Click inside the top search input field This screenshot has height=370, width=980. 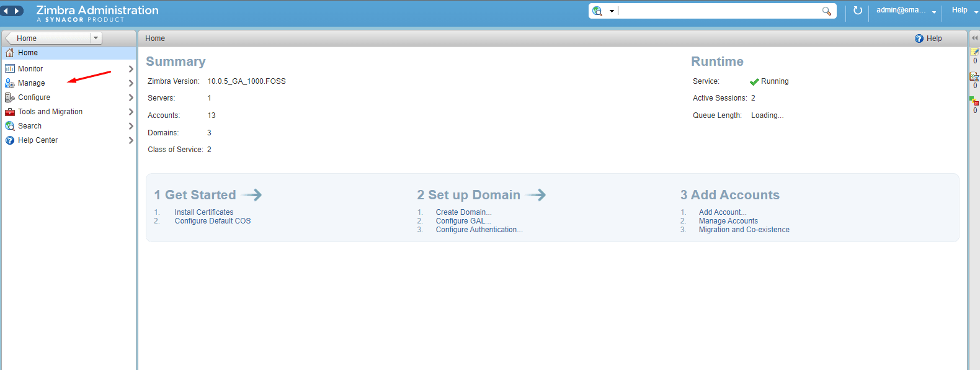point(718,11)
